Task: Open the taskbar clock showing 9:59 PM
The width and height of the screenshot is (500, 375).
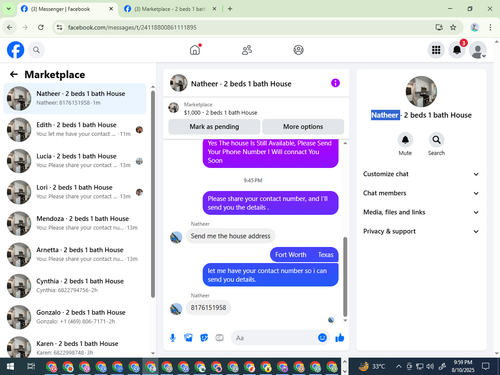Action: coord(463,366)
